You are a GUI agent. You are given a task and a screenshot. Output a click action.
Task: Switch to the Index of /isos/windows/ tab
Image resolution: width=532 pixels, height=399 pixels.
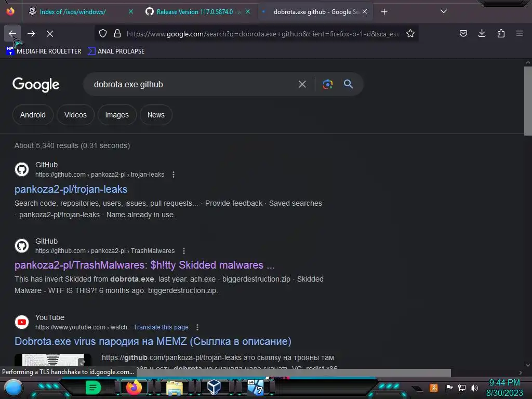click(73, 12)
